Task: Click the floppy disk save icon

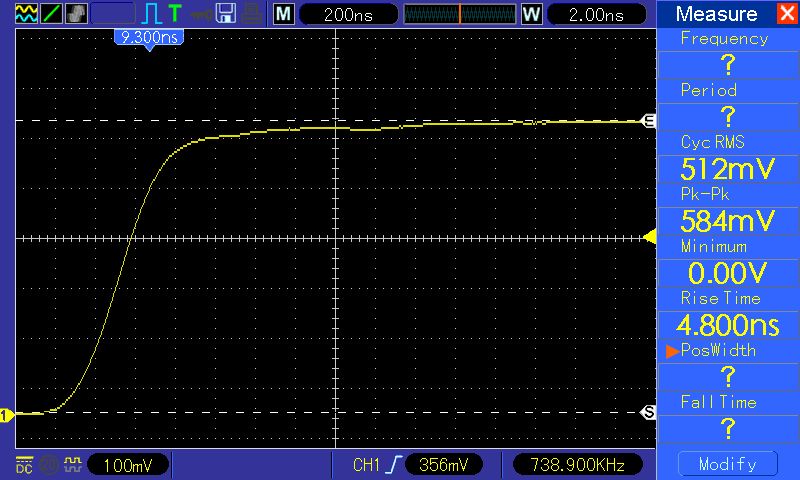Action: [x=226, y=14]
